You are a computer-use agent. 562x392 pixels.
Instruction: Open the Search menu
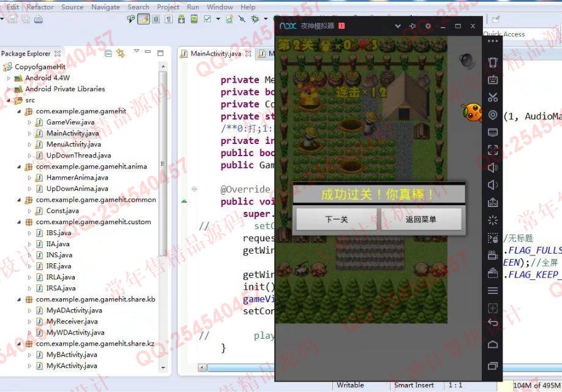[138, 7]
